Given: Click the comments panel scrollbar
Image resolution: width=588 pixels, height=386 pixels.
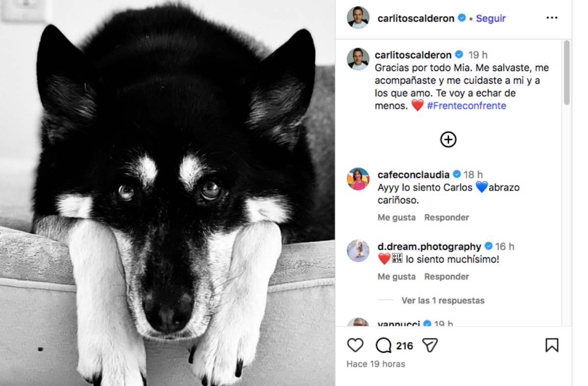Looking at the screenshot, I should point(567,72).
